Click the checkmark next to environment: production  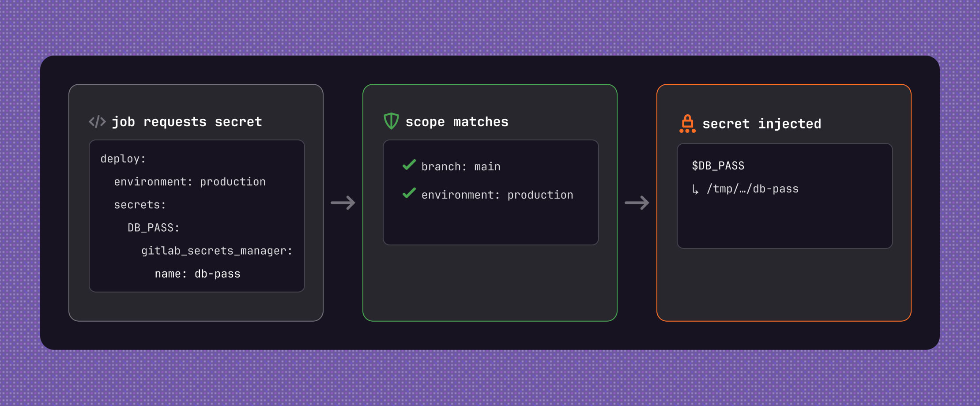pos(409,193)
